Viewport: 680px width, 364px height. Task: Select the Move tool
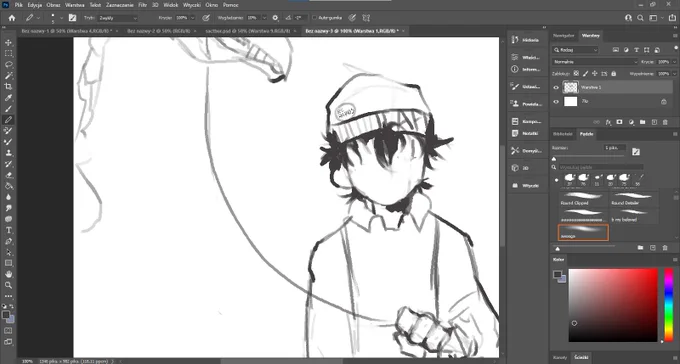point(8,43)
